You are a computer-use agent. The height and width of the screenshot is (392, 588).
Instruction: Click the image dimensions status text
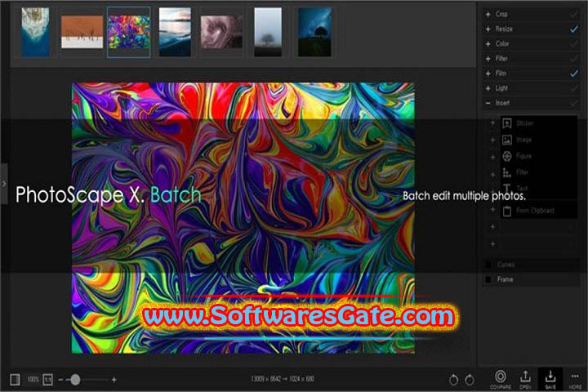(x=283, y=379)
